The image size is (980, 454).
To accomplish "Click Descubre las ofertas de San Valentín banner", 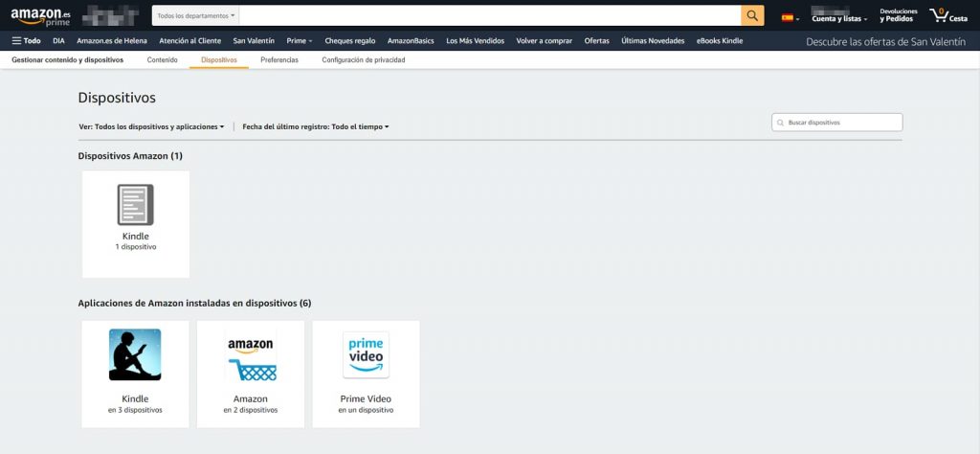I will pyautogui.click(x=886, y=42).
